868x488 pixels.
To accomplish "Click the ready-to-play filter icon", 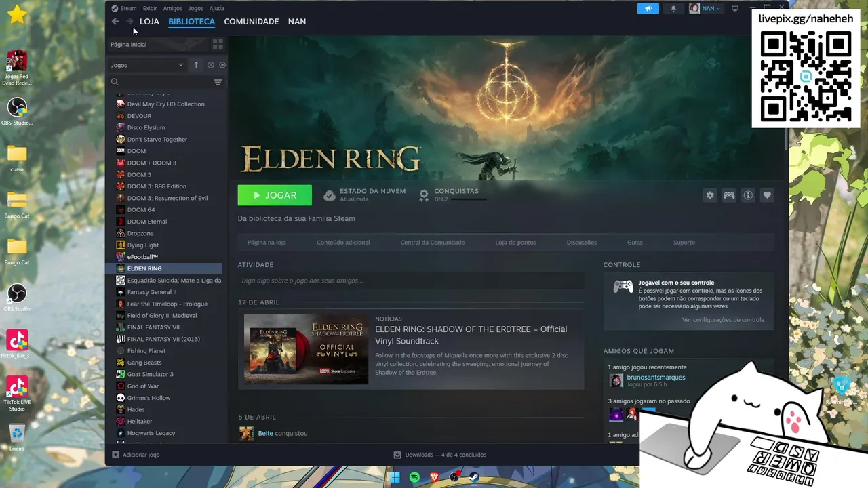I will [x=222, y=65].
